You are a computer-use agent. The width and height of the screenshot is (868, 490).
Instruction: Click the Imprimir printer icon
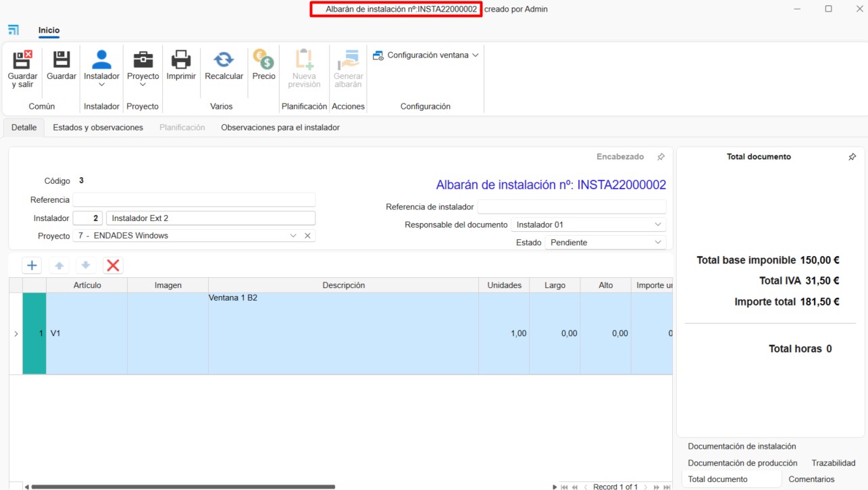(181, 61)
